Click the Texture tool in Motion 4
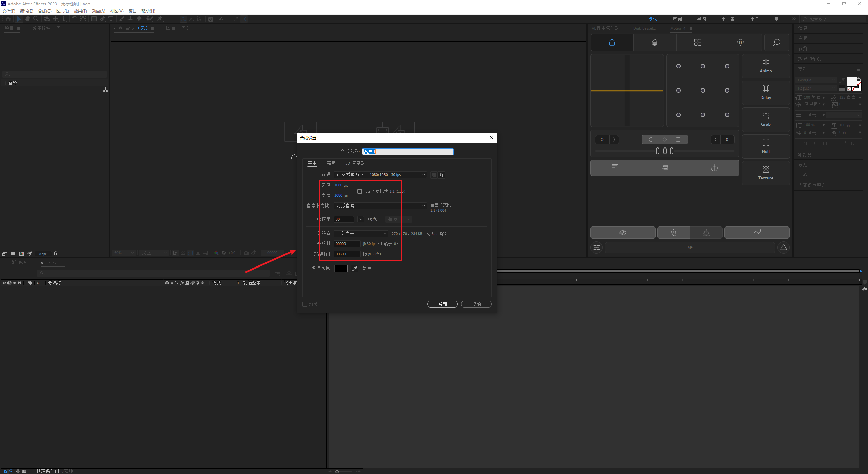The height and width of the screenshot is (474, 868). [766, 173]
